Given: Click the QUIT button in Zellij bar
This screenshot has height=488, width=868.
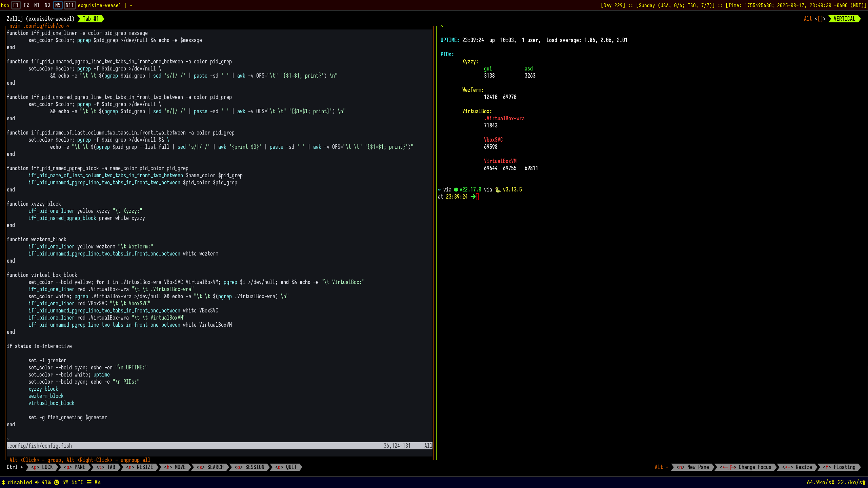Looking at the screenshot, I should point(286,467).
